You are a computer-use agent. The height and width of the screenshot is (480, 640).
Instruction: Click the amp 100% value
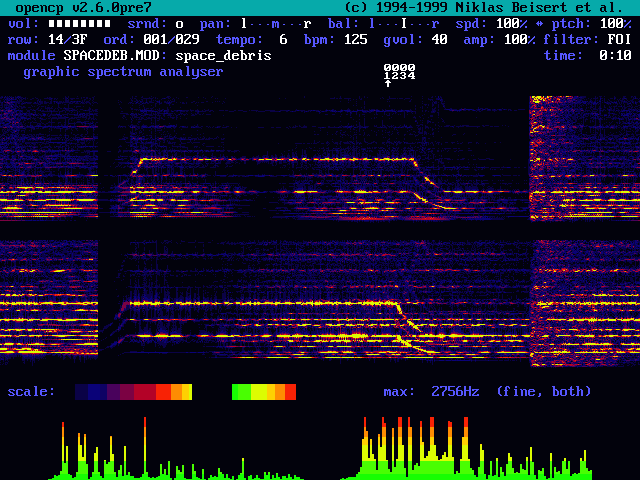click(520, 40)
